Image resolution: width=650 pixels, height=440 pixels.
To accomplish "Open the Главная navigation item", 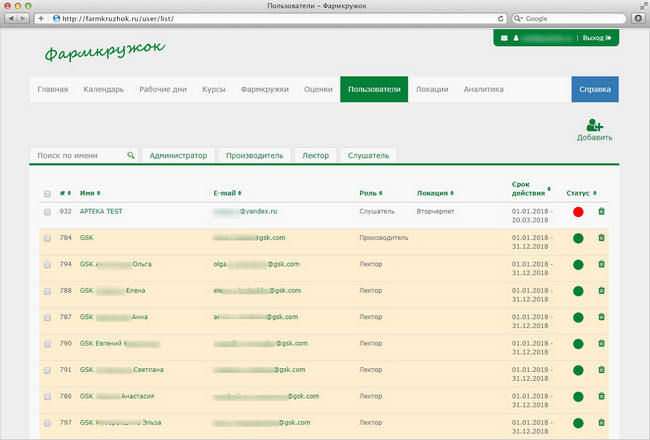I will coord(53,89).
